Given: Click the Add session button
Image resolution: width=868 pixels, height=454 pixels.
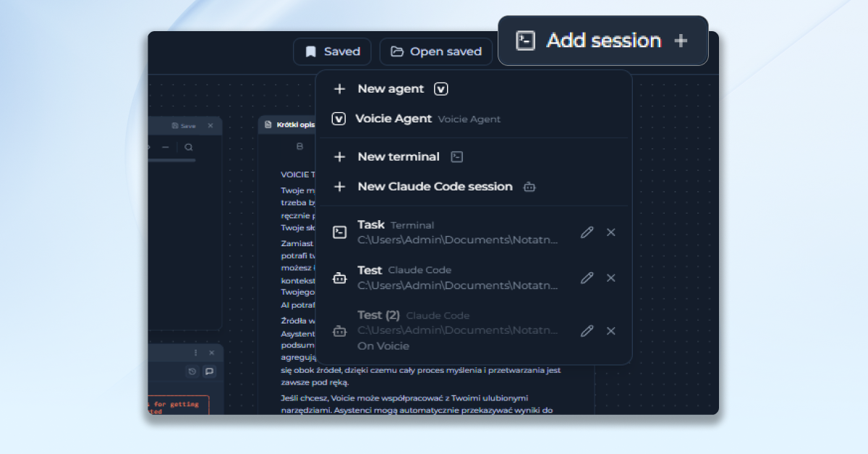Looking at the screenshot, I should (x=603, y=41).
